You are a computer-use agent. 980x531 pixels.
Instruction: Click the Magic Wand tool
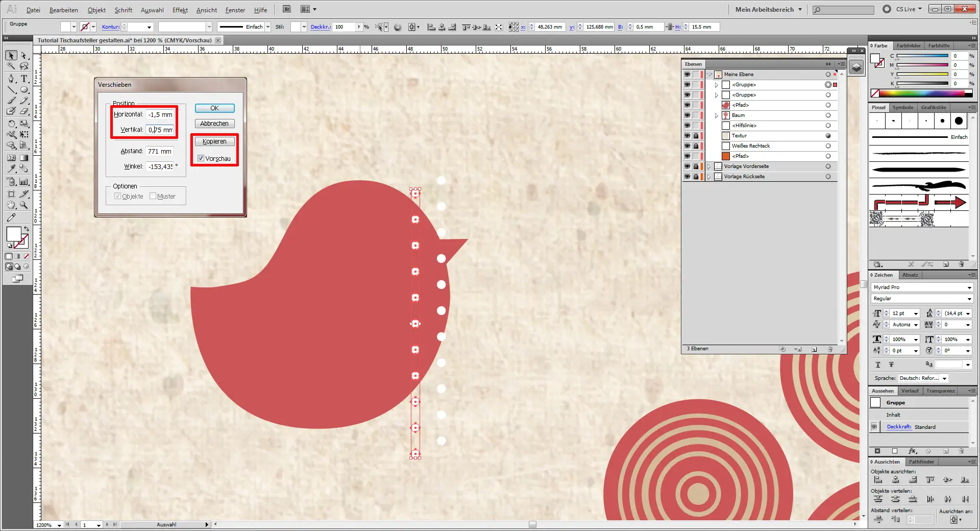(11, 66)
